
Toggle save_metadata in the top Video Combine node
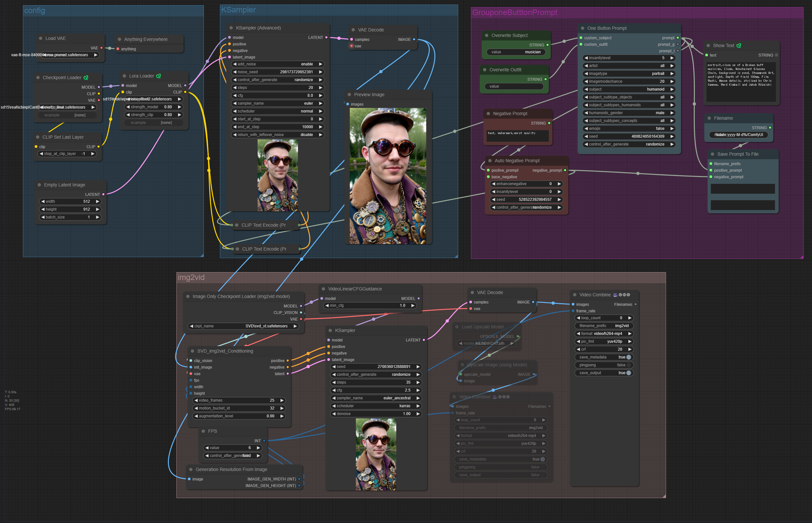pyautogui.click(x=628, y=357)
